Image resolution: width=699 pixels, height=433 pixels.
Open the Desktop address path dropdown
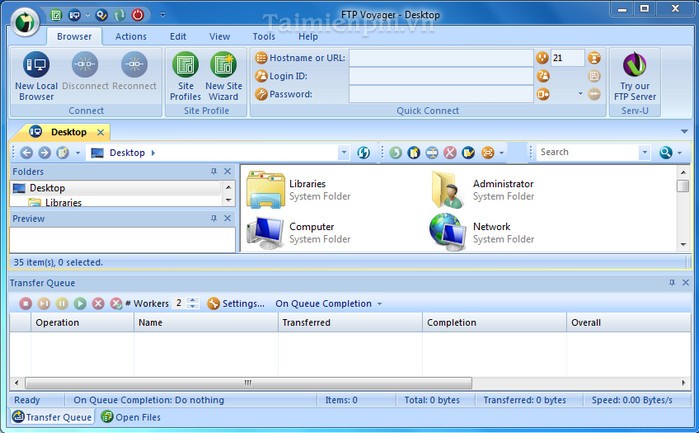344,153
